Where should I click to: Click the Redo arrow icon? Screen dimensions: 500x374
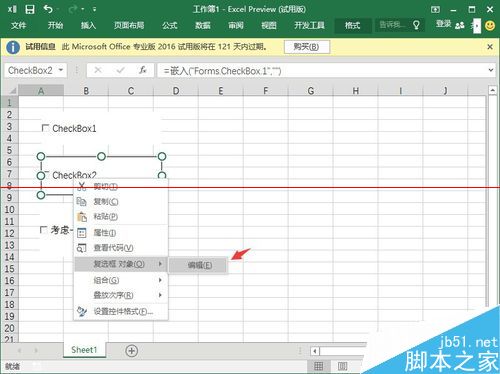(x=73, y=9)
